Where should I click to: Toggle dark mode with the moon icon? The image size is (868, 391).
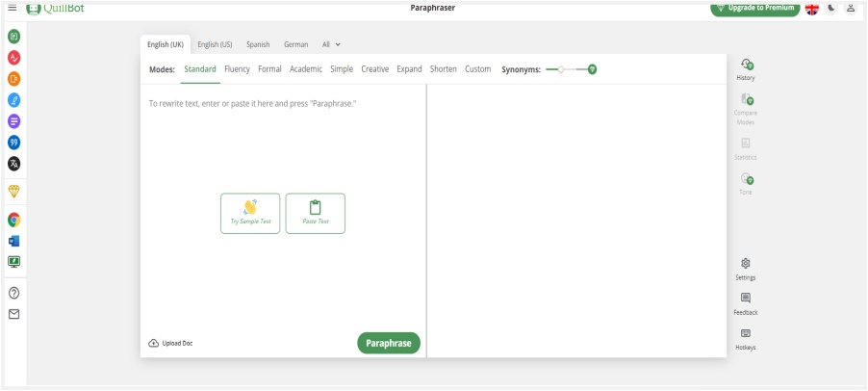click(830, 8)
